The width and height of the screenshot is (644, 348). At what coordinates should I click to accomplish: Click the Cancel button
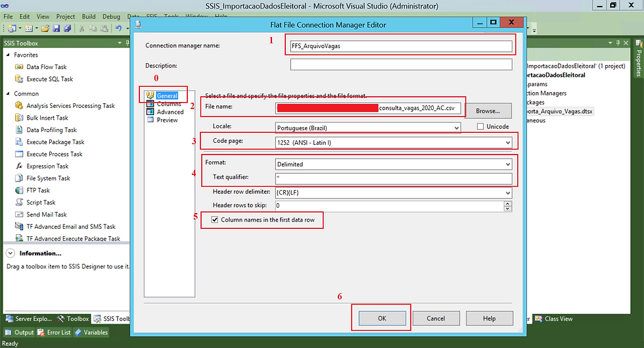[436, 318]
